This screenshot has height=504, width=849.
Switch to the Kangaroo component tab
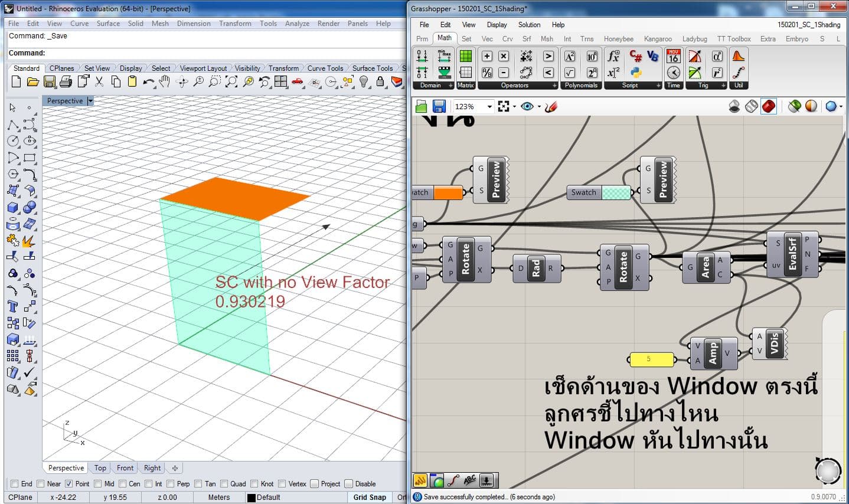pos(658,39)
